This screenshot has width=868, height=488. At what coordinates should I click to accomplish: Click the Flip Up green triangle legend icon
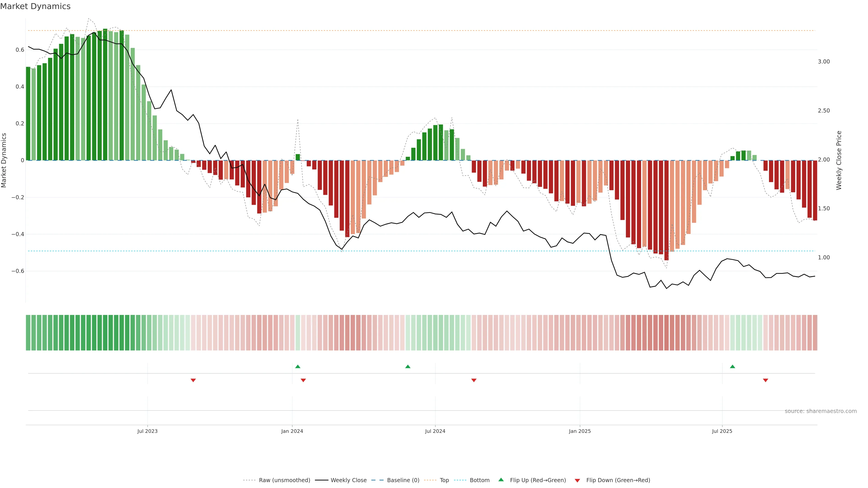click(501, 480)
